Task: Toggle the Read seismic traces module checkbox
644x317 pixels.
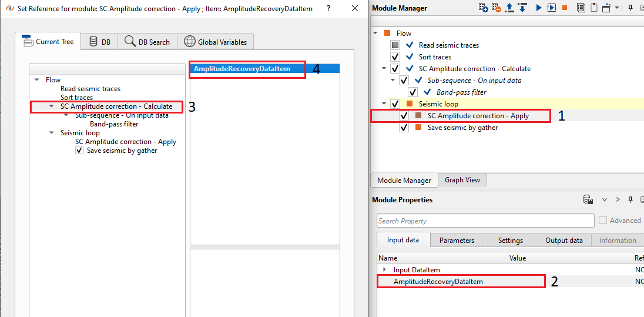Action: 395,45
